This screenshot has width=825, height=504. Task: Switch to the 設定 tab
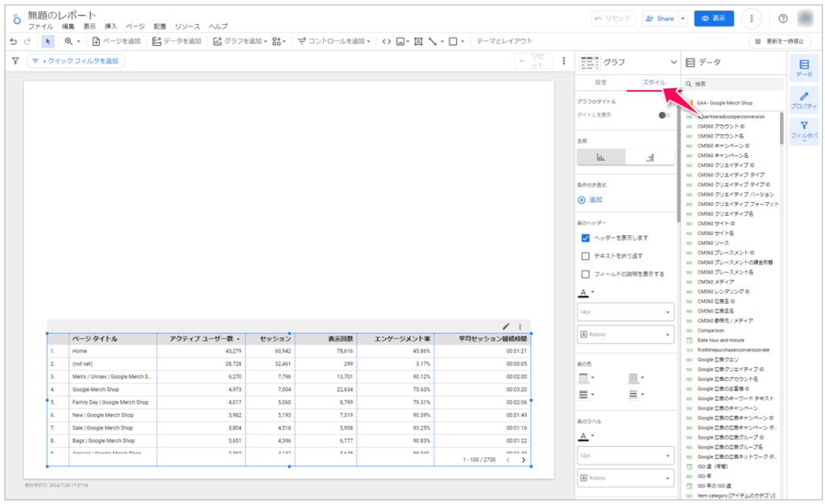pos(601,82)
